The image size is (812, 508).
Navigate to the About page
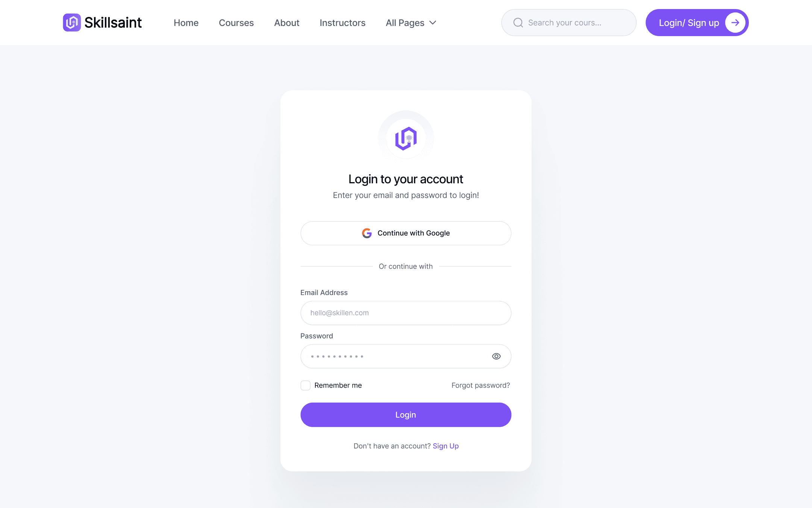click(x=287, y=23)
